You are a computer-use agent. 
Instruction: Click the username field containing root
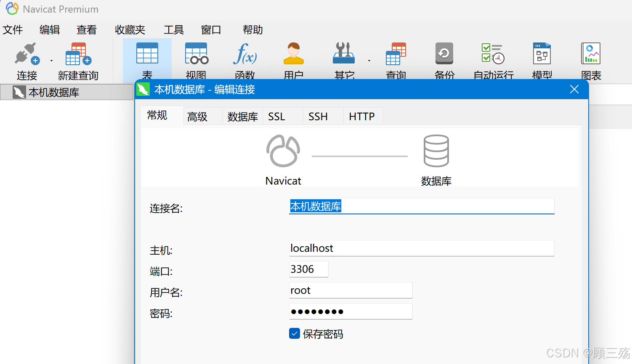click(351, 290)
